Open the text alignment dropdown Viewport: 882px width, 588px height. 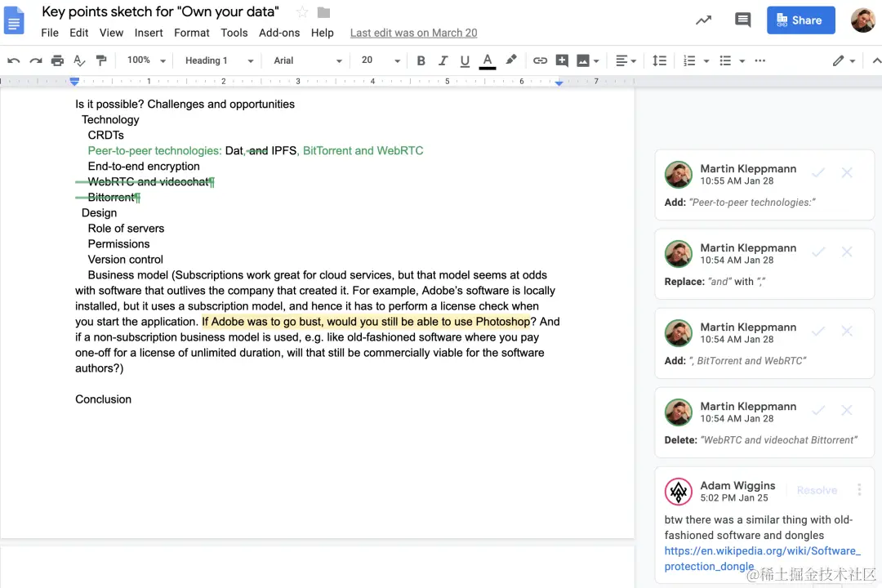click(626, 60)
